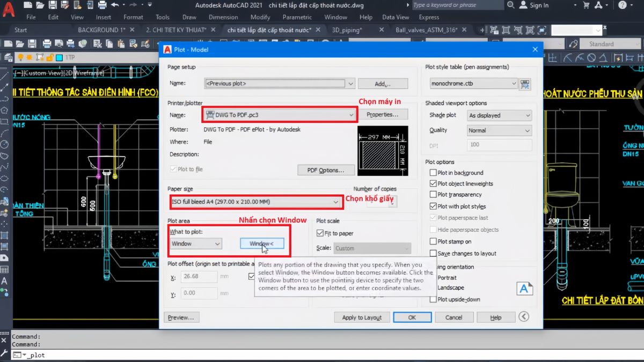Enable Plot transparency checkbox
The height and width of the screenshot is (362, 644).
(x=433, y=195)
